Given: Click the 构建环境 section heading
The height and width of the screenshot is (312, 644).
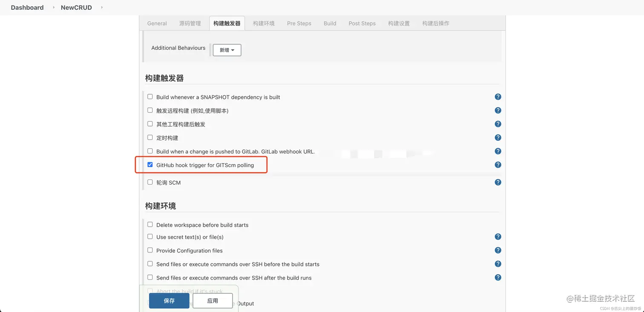Looking at the screenshot, I should [161, 206].
